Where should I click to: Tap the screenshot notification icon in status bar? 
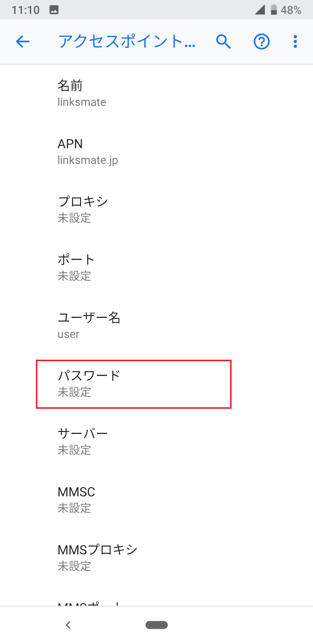click(54, 9)
